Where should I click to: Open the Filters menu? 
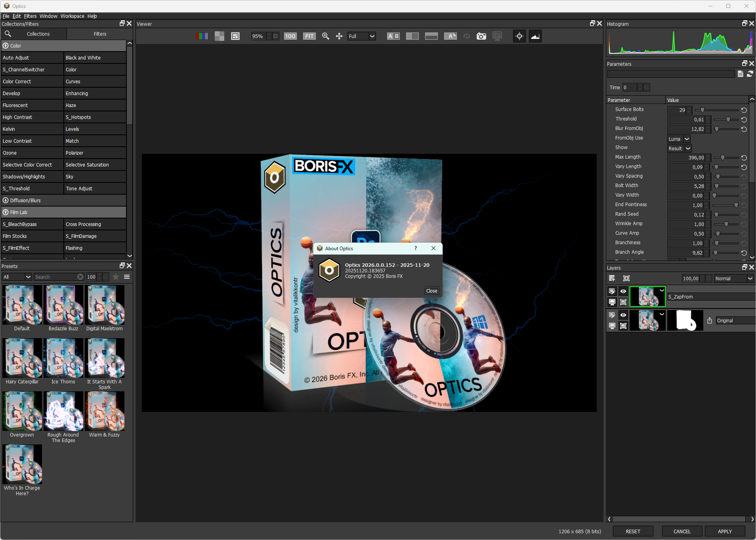click(x=30, y=16)
